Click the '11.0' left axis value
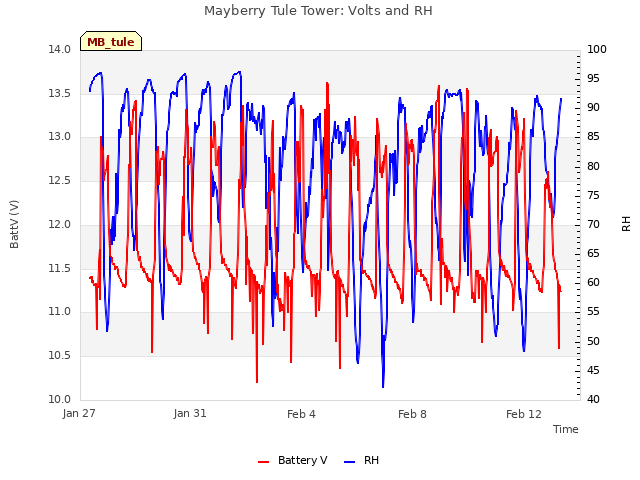This screenshot has height=480, width=640. pyautogui.click(x=60, y=312)
